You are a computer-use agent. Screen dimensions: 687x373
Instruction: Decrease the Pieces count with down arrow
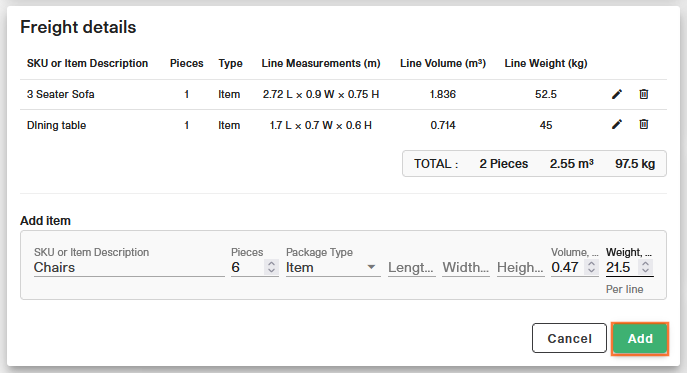[x=271, y=270]
